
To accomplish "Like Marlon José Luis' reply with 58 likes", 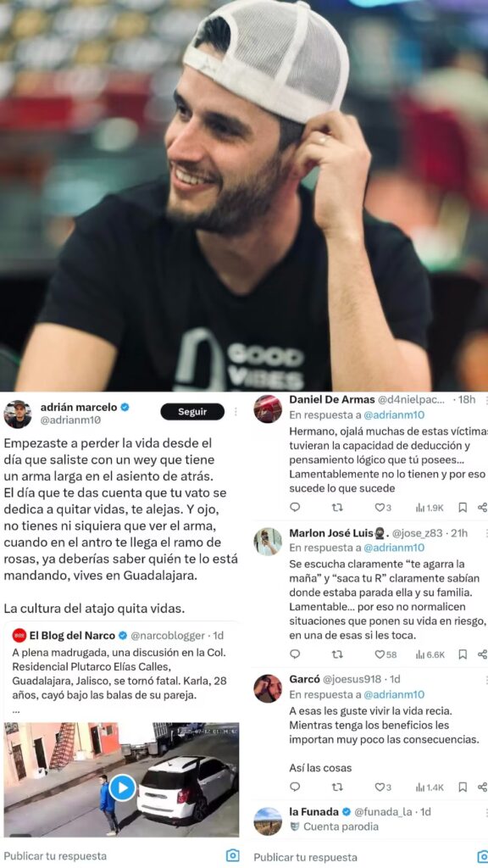I will point(385,654).
